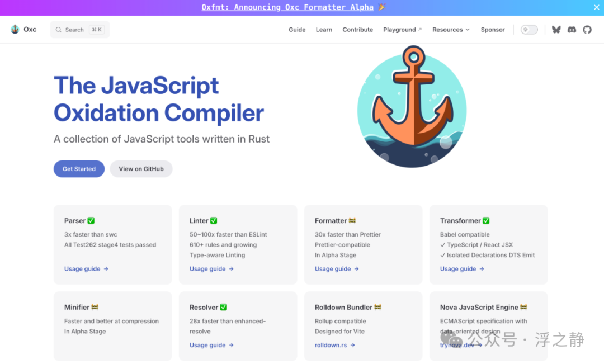Click "610+ rules and growing" text
Image resolution: width=604 pixels, height=364 pixels.
(223, 244)
